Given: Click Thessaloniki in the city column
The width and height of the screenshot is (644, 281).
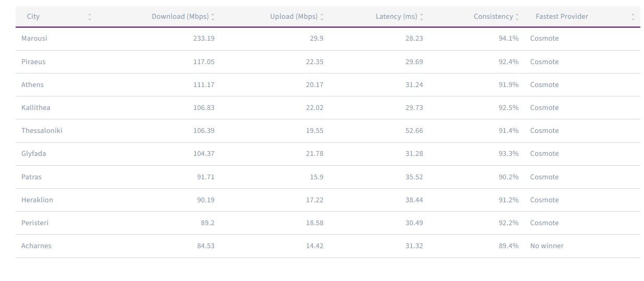Looking at the screenshot, I should (x=42, y=131).
